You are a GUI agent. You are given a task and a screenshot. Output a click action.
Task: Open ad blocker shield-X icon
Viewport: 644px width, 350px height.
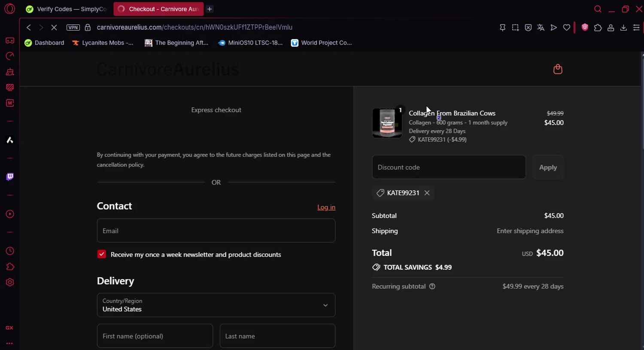tap(528, 27)
